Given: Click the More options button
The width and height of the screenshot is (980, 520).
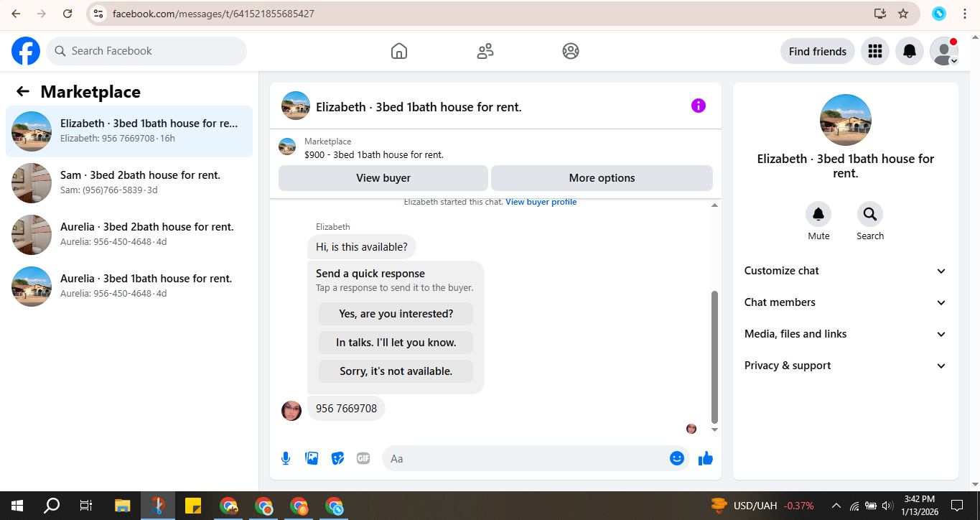Looking at the screenshot, I should 602,178.
